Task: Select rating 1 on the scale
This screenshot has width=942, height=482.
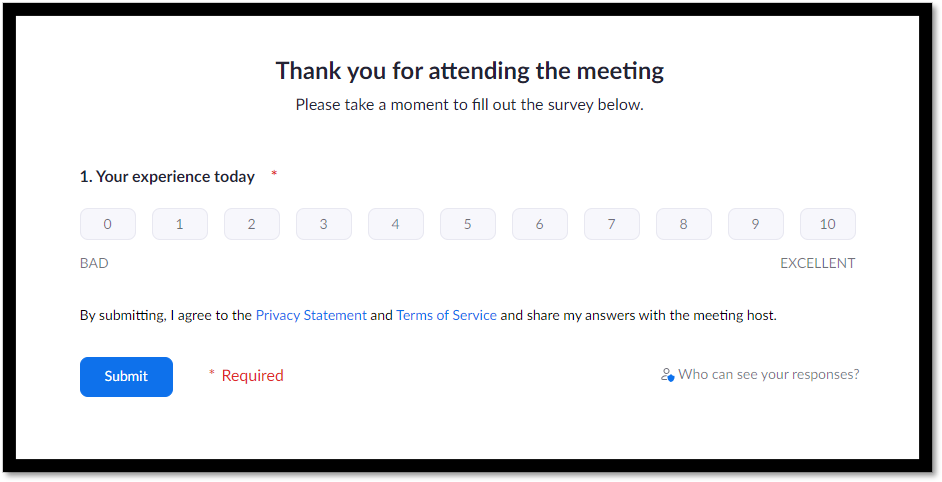Action: tap(180, 224)
